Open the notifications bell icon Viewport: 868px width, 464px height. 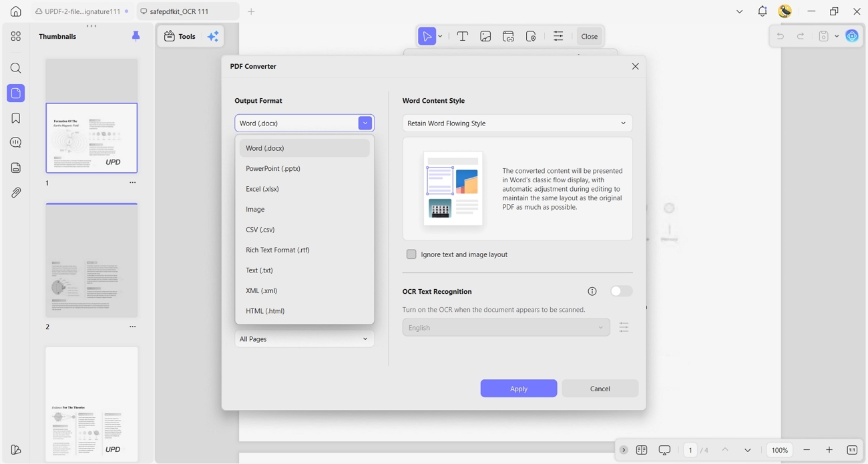(763, 11)
